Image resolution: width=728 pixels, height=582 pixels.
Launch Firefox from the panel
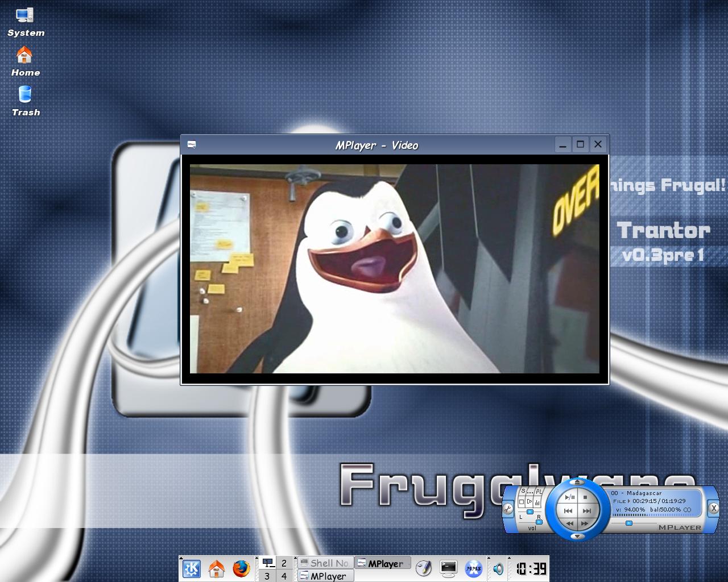click(241, 568)
